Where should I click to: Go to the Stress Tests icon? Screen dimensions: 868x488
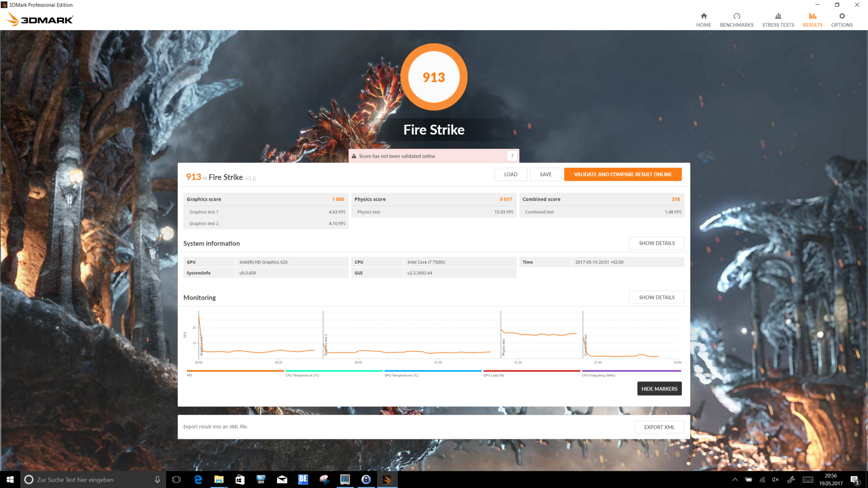tap(778, 16)
